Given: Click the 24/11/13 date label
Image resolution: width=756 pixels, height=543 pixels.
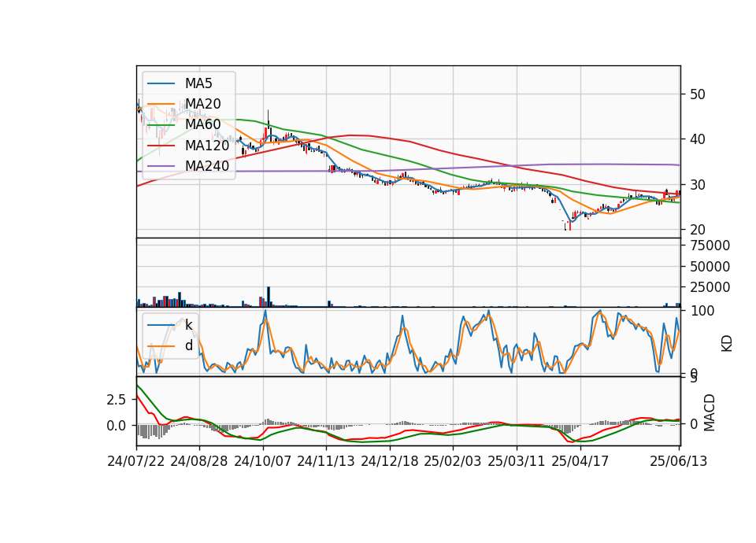Looking at the screenshot, I should [326, 461].
